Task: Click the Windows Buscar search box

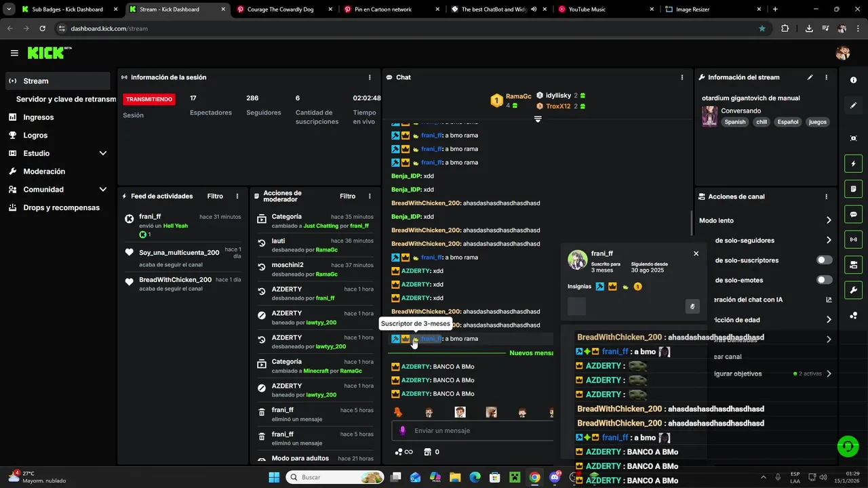Action: tap(336, 477)
